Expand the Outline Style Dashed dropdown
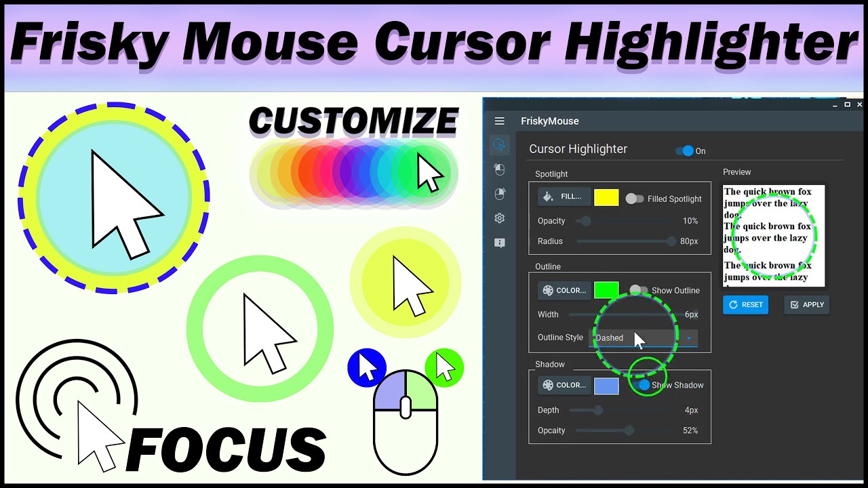 pos(644,338)
